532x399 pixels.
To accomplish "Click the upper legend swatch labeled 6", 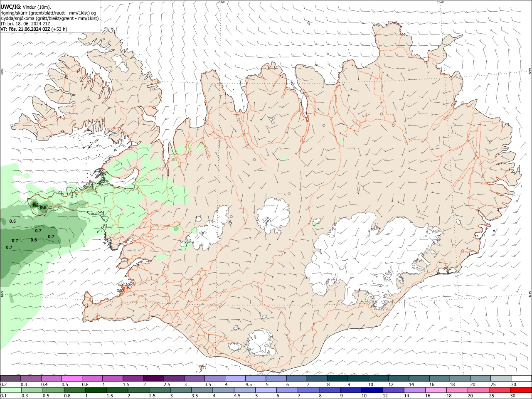I will pyautogui.click(x=296, y=378).
